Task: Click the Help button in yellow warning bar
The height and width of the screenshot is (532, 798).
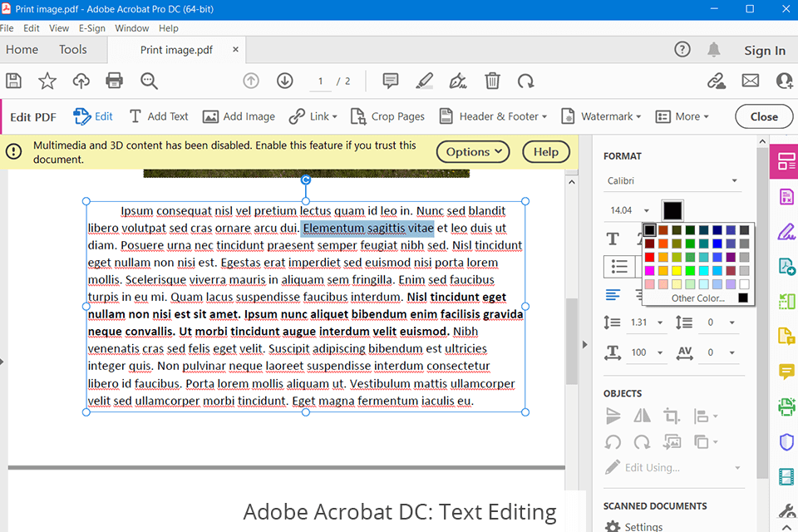Action: tap(546, 152)
